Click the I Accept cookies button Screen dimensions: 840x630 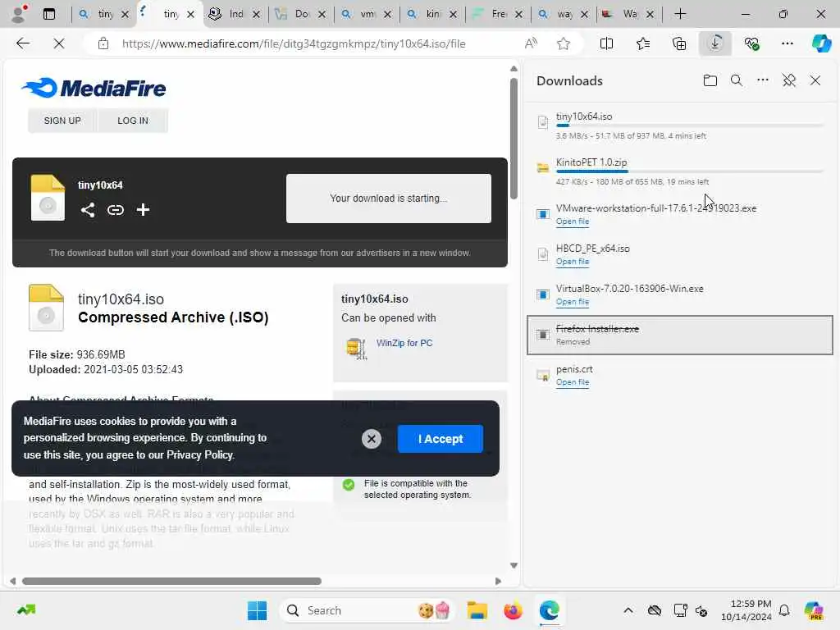441,439
